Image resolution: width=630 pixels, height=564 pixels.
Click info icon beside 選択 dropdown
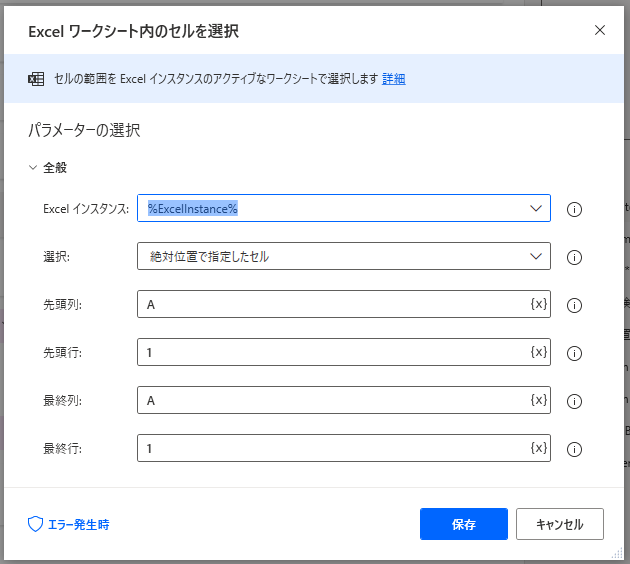575,257
